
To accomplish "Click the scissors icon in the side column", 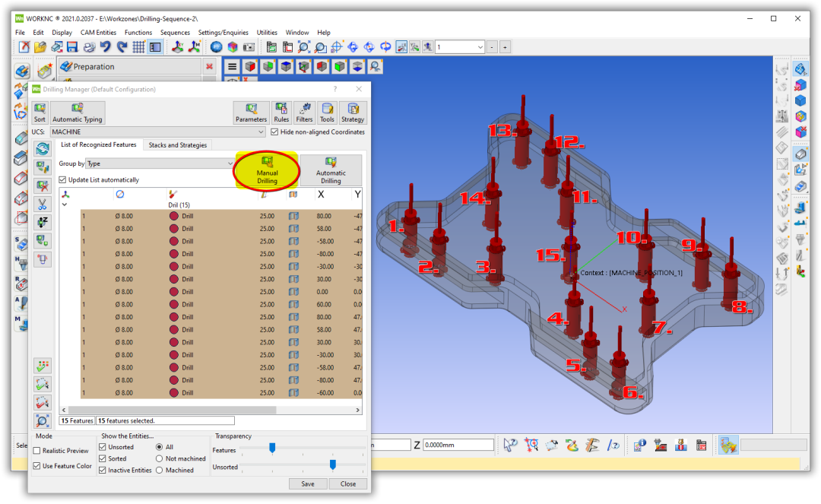I will (x=43, y=204).
